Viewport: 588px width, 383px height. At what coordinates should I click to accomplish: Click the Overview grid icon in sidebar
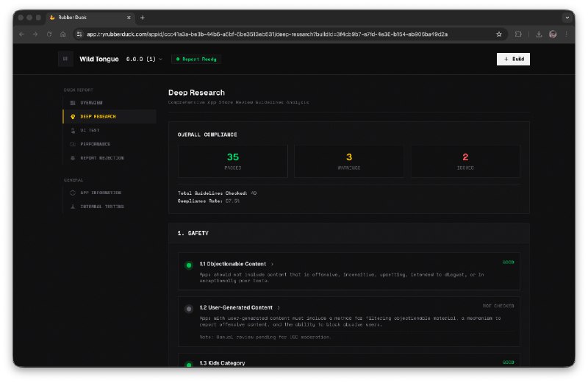72,102
